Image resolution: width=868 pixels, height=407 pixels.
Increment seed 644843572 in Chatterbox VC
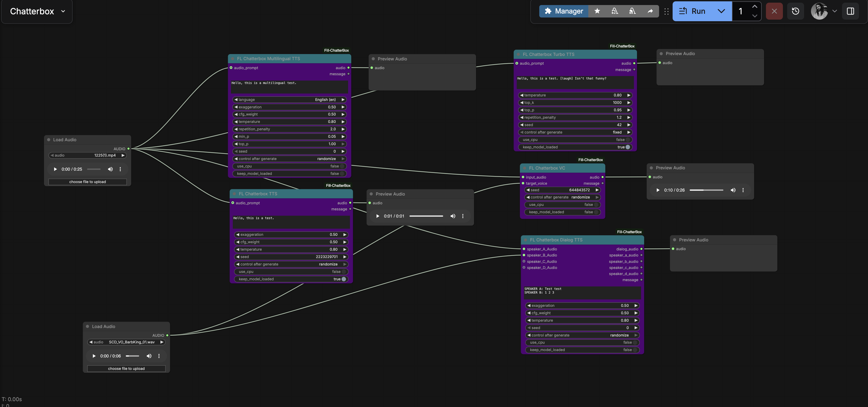coord(597,190)
